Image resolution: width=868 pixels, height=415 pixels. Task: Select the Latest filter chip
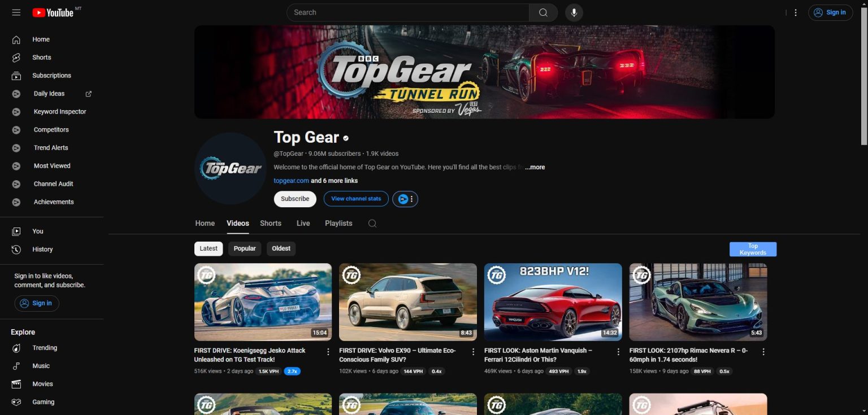[208, 248]
